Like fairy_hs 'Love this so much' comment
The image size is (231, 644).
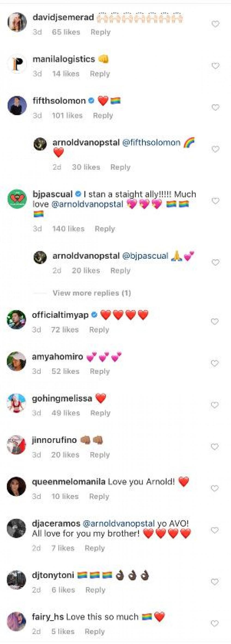pyautogui.click(x=215, y=623)
